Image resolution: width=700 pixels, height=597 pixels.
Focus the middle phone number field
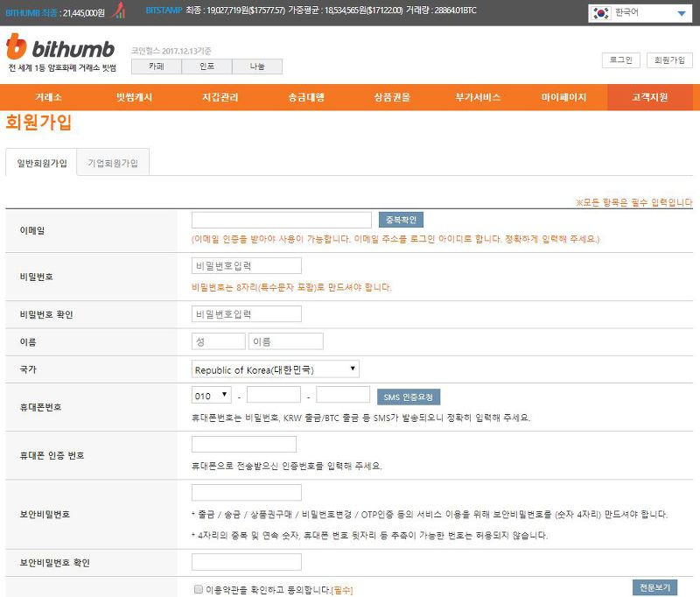(274, 395)
